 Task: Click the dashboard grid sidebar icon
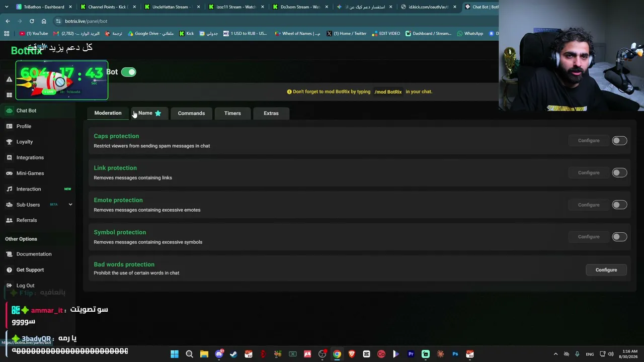(9, 95)
